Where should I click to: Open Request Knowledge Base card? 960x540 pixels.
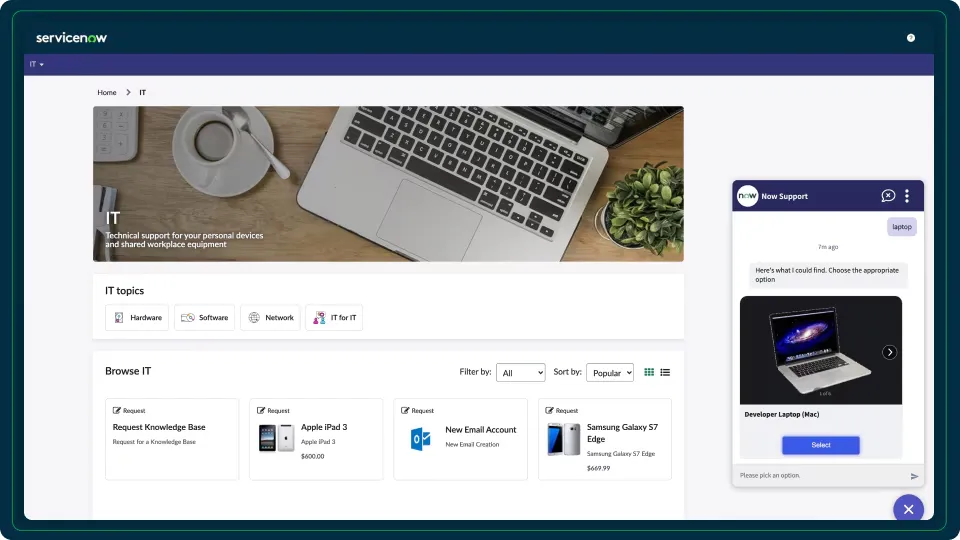[x=172, y=439]
